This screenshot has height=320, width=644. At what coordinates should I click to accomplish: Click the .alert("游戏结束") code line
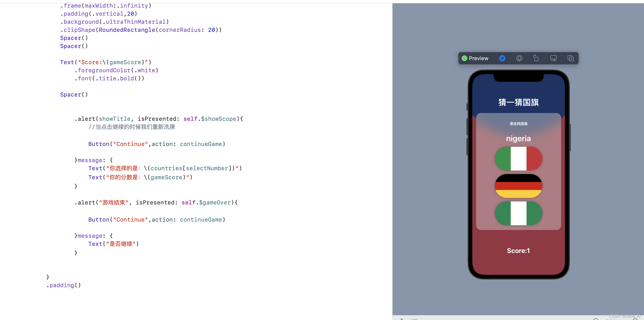[156, 202]
